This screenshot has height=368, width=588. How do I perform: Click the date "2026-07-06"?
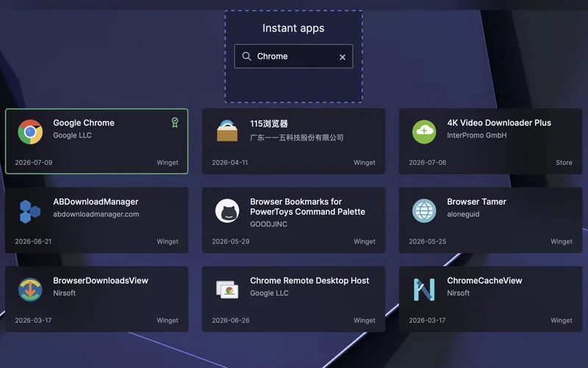click(x=428, y=163)
